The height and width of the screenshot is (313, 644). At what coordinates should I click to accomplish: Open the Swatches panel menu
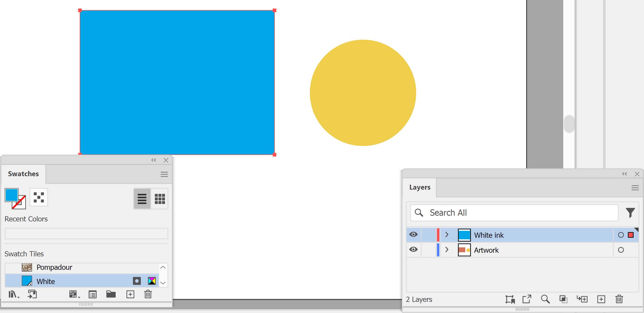(x=164, y=174)
